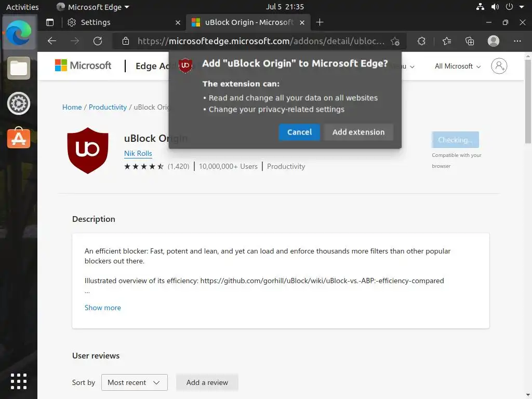Open the Microsoft Edge app menu
This screenshot has width=532, height=399.
[92, 7]
